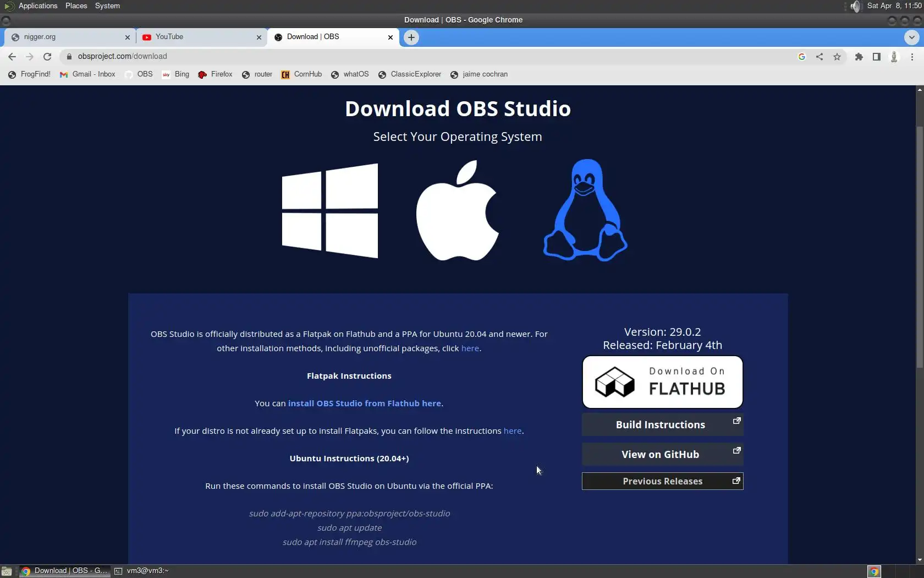The width and height of the screenshot is (924, 578).
Task: Click the page vertical scrollbar thumb
Action: (x=920, y=248)
